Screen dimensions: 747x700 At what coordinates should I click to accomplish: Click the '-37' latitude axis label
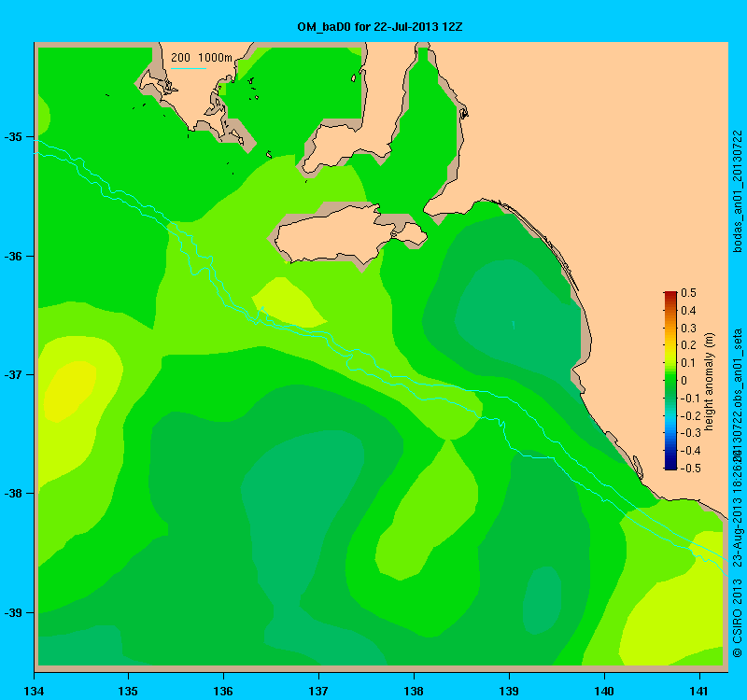tap(14, 375)
